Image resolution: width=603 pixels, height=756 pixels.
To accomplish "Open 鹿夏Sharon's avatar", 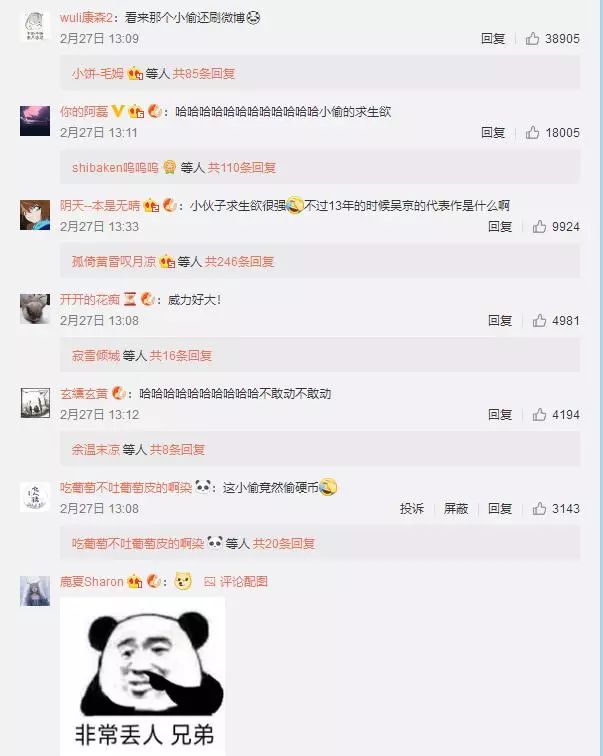I will click(x=35, y=591).
